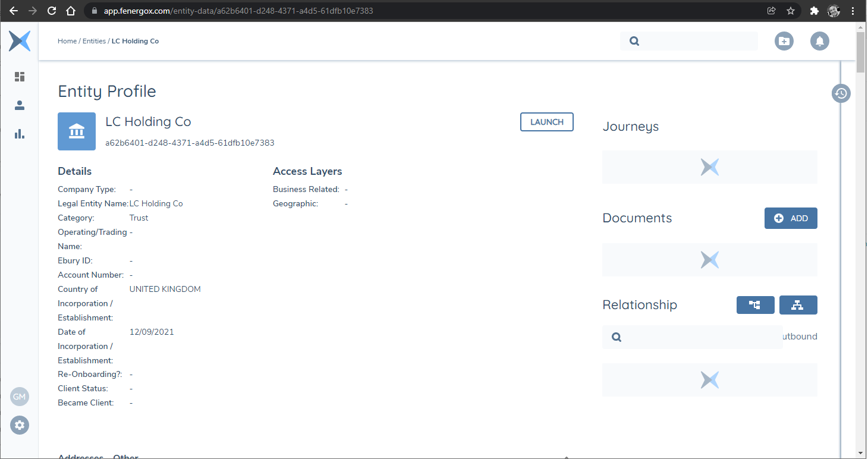Open the history clock icon
Viewport: 868px width, 459px height.
point(841,93)
